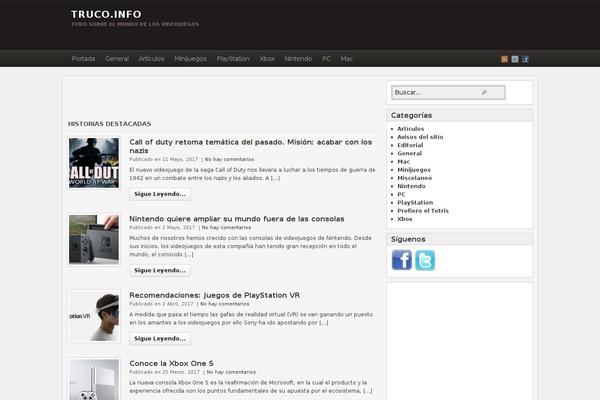Open the Conoce la Xbox One S headline
Image resolution: width=600 pixels, height=400 pixels.
pos(171,363)
